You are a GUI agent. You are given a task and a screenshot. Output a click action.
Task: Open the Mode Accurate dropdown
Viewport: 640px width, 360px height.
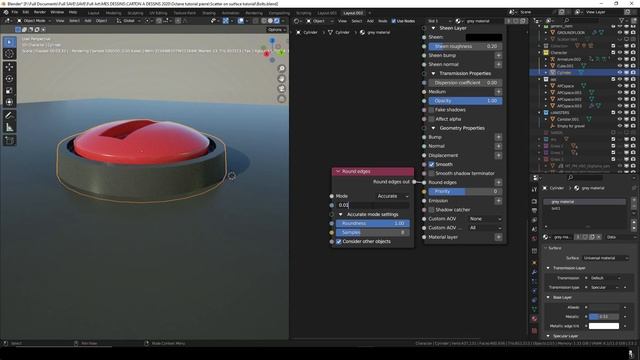tap(392, 196)
